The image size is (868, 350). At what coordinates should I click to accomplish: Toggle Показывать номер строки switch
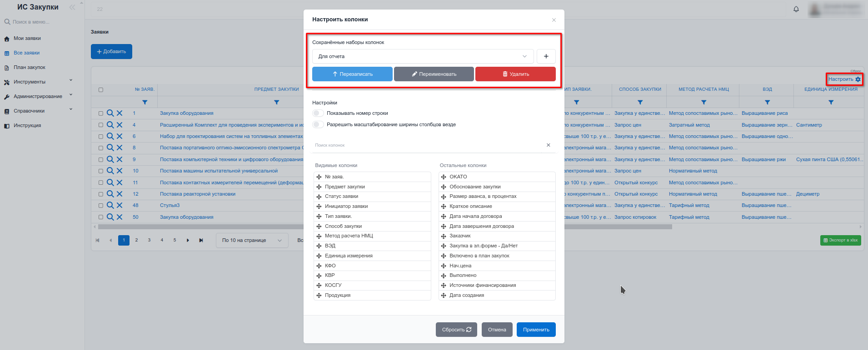coord(318,113)
